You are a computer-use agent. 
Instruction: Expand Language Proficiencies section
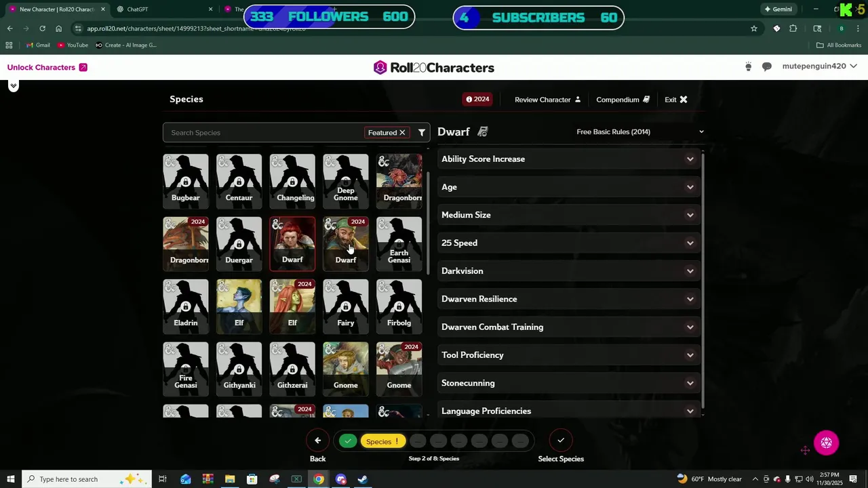[569, 411]
